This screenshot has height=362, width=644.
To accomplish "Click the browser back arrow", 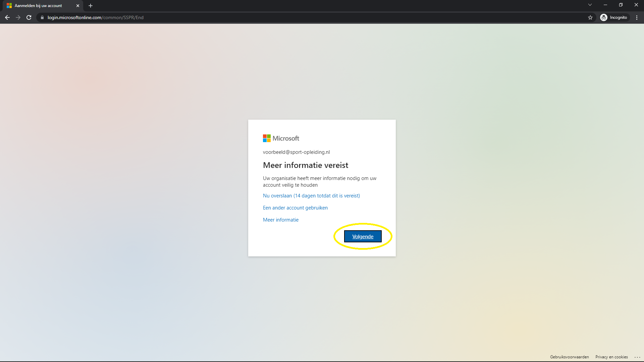I will (7, 17).
